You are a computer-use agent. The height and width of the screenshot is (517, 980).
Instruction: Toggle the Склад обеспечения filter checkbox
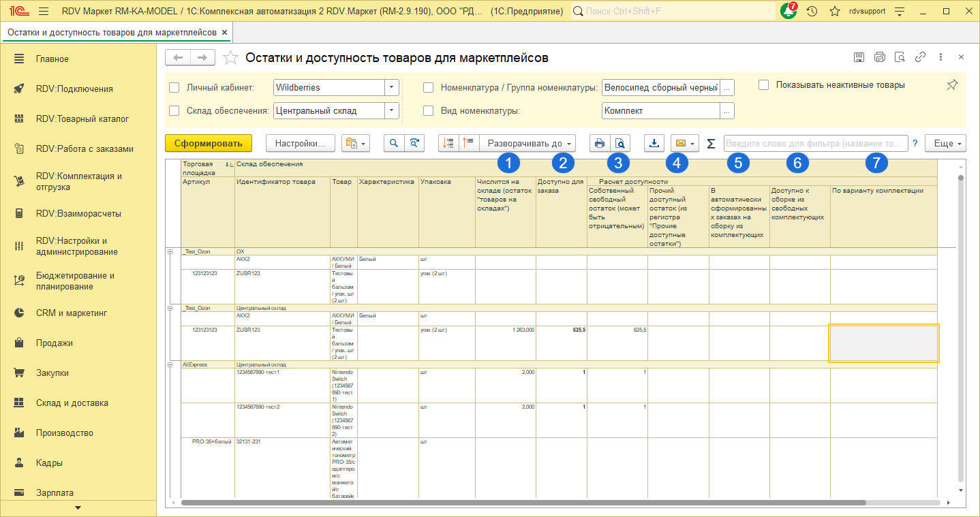[x=174, y=111]
